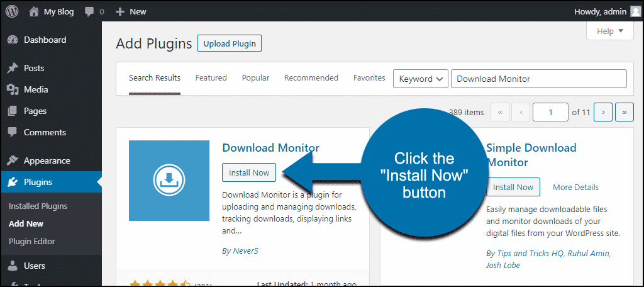The height and width of the screenshot is (287, 644).
Task: Go to previous page of results
Action: (x=521, y=112)
